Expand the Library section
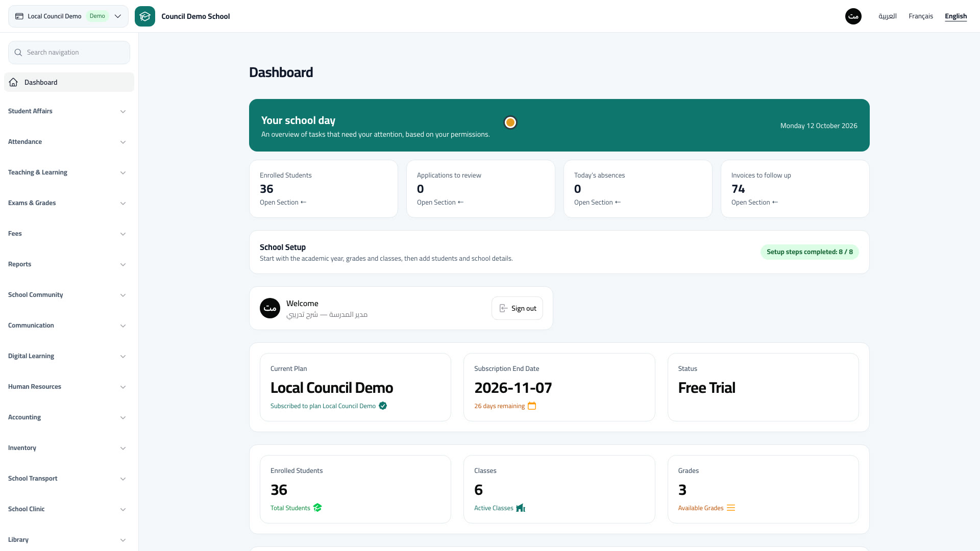 [69, 540]
